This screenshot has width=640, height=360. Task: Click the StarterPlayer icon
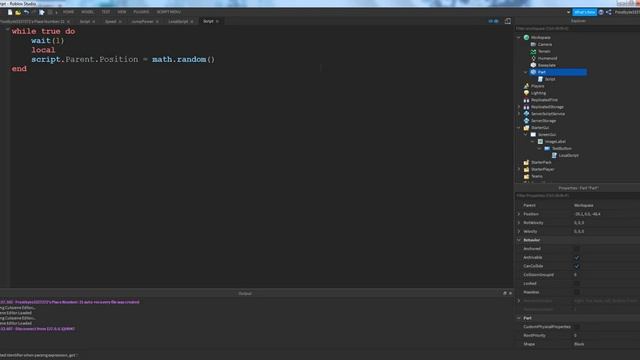(x=527, y=169)
